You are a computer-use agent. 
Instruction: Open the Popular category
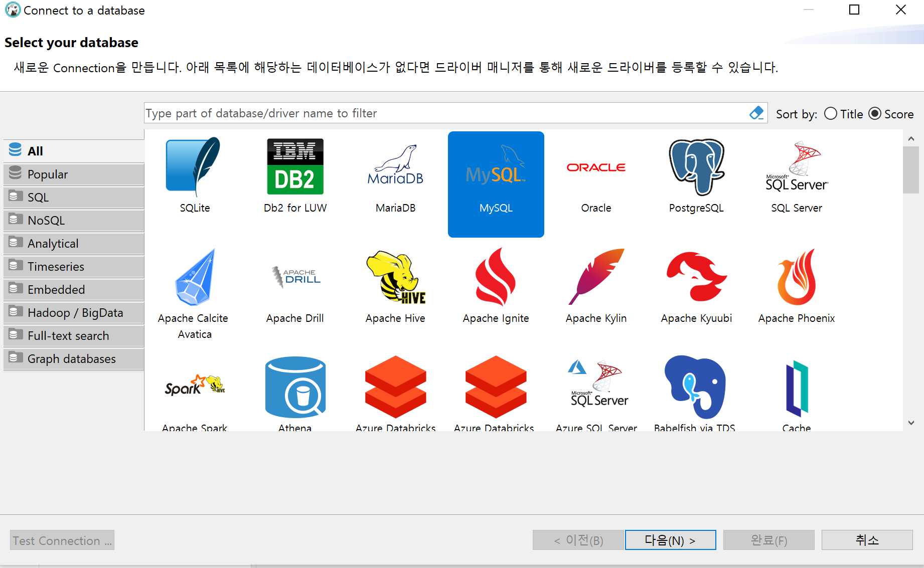coord(74,174)
